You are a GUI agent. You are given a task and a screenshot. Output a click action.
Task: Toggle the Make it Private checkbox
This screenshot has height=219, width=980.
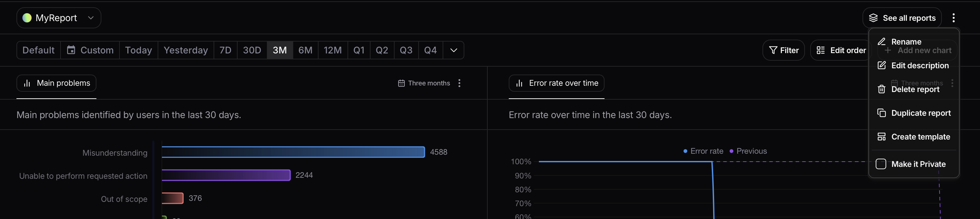881,164
